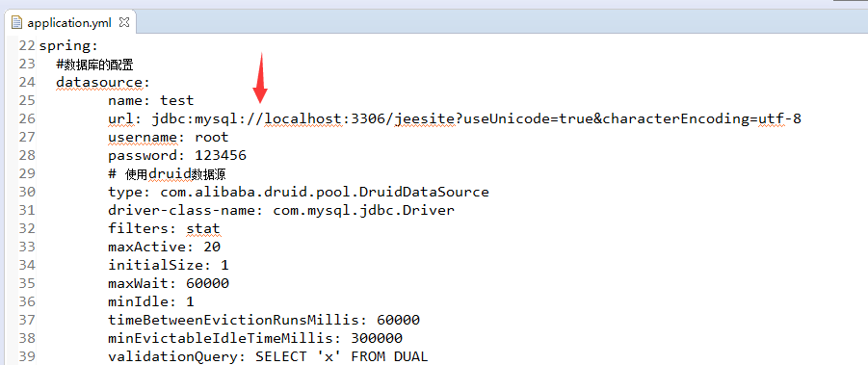The height and width of the screenshot is (365, 868).
Task: Click the '# 使用druid数据源' comment
Action: tap(167, 174)
